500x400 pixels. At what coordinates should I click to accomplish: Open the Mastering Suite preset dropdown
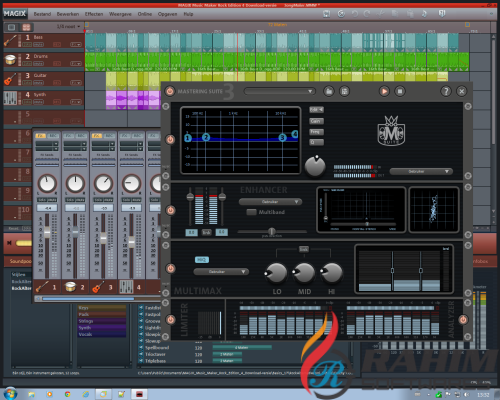(280, 91)
